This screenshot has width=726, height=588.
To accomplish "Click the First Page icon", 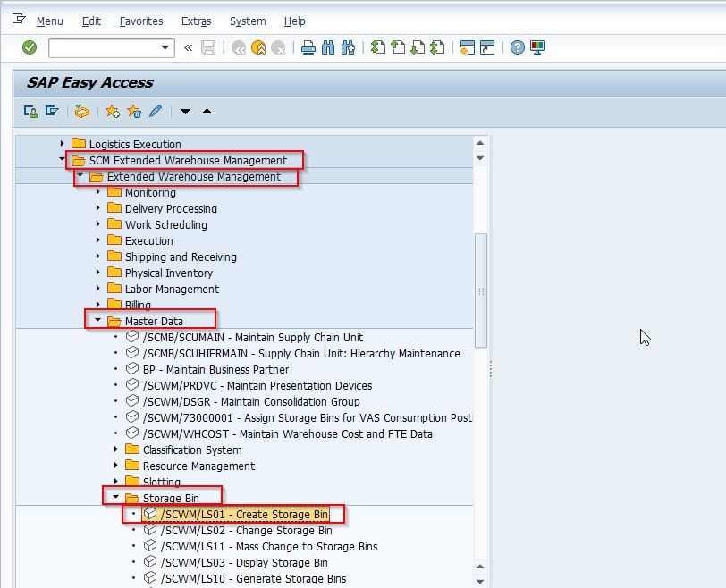I will coord(378,47).
